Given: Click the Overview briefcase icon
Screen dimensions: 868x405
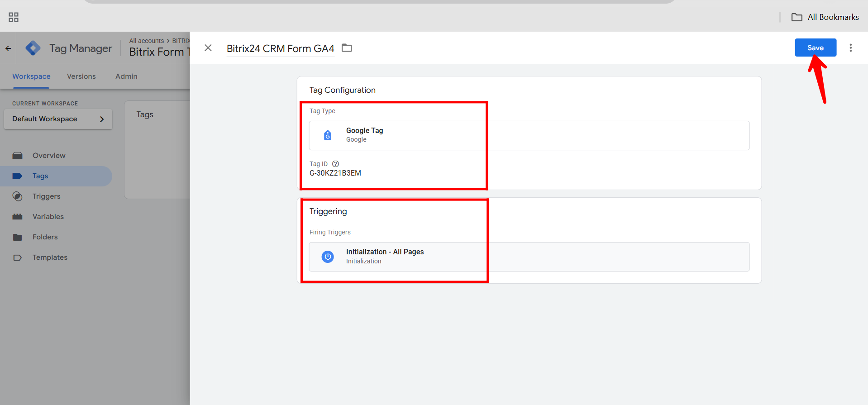Looking at the screenshot, I should pyautogui.click(x=18, y=156).
